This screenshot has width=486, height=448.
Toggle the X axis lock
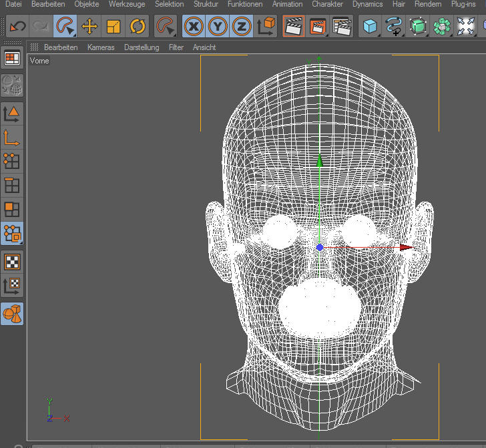[x=194, y=27]
